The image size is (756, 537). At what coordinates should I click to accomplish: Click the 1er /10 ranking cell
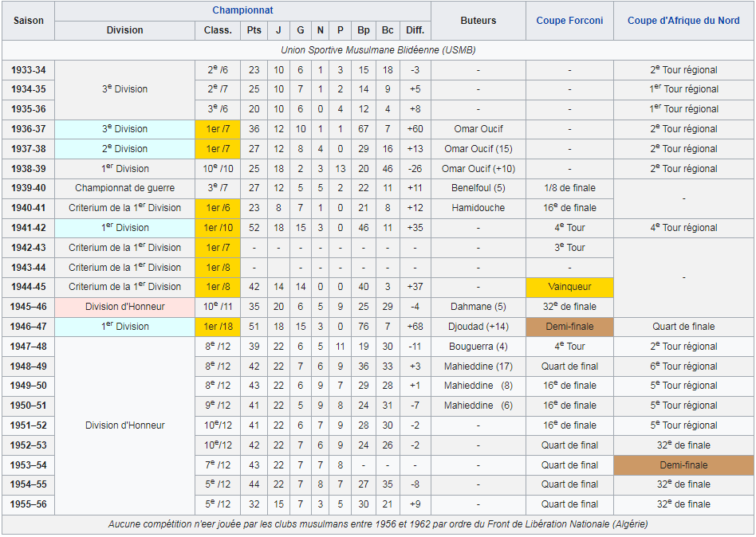pos(218,228)
